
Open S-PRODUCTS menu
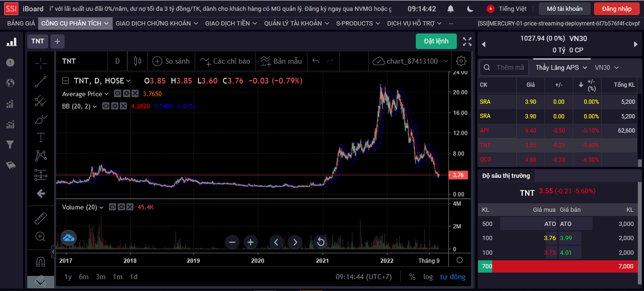pos(358,23)
